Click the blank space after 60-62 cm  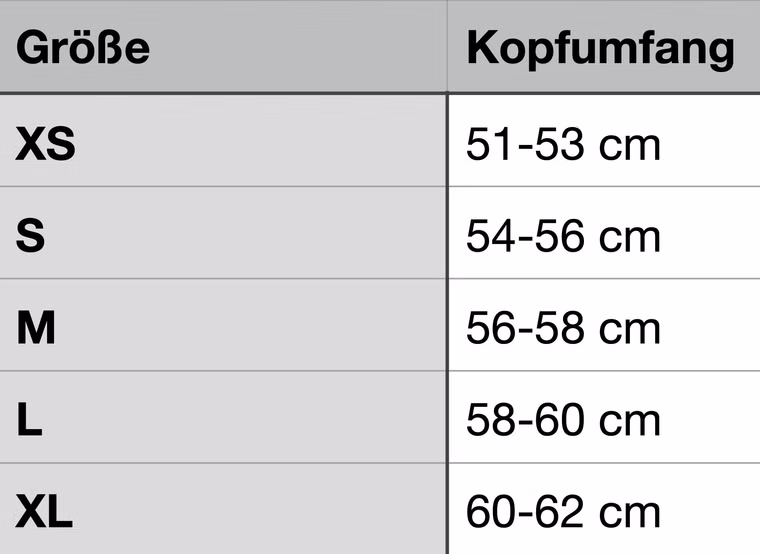coord(711,509)
